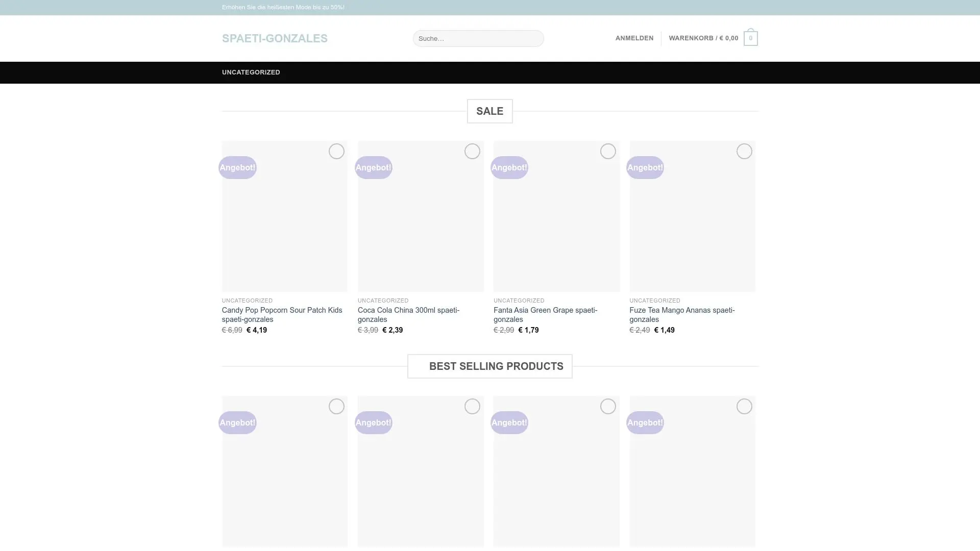980x551 pixels.
Task: Click ANMELDEN to log in
Action: [634, 38]
